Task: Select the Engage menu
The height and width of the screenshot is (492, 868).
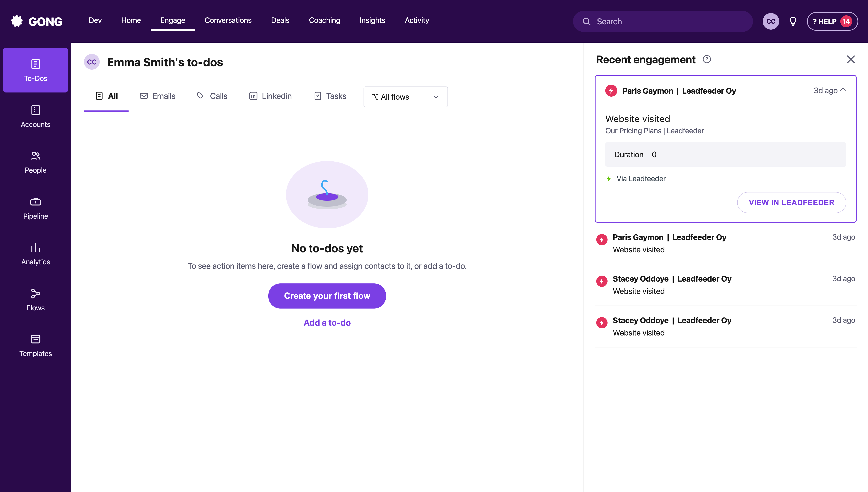Action: [x=172, y=20]
